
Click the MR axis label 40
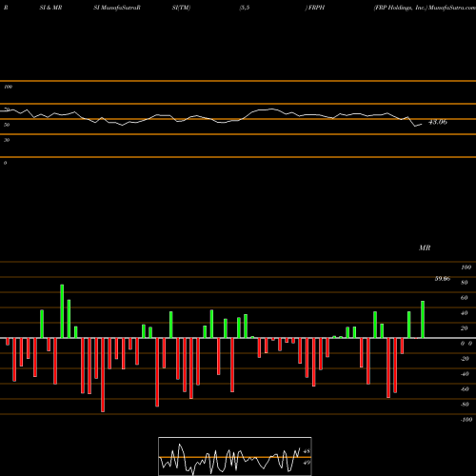[465, 313]
